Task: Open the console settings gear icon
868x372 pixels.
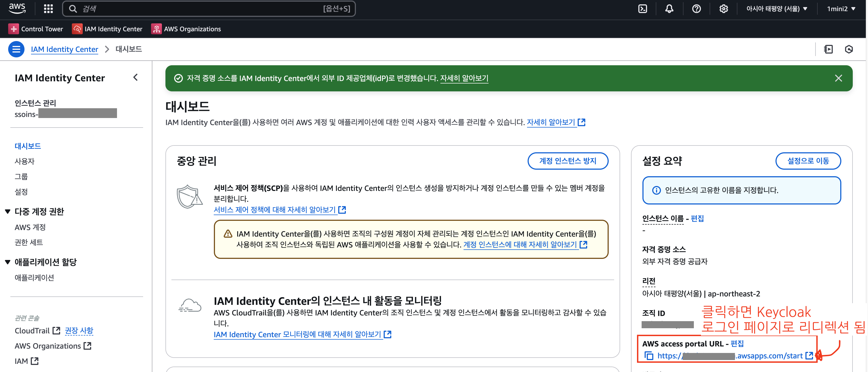Action: coord(723,9)
